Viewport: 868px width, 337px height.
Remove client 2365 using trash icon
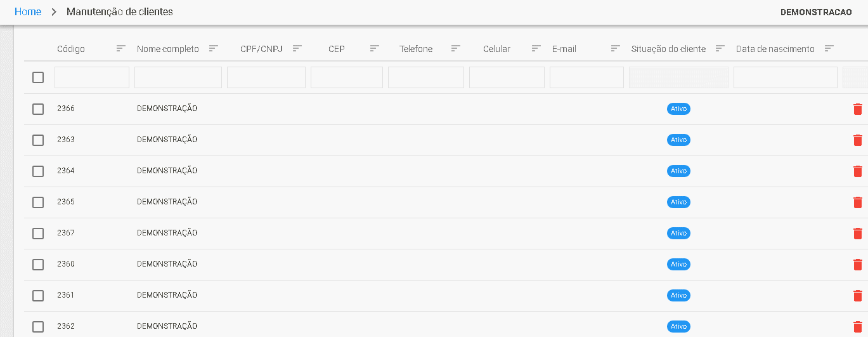coord(858,202)
